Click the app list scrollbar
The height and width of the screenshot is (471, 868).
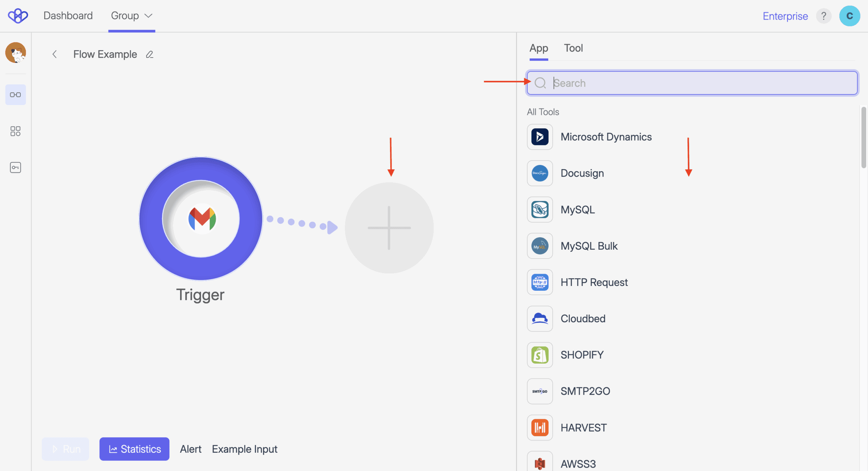[x=864, y=137]
